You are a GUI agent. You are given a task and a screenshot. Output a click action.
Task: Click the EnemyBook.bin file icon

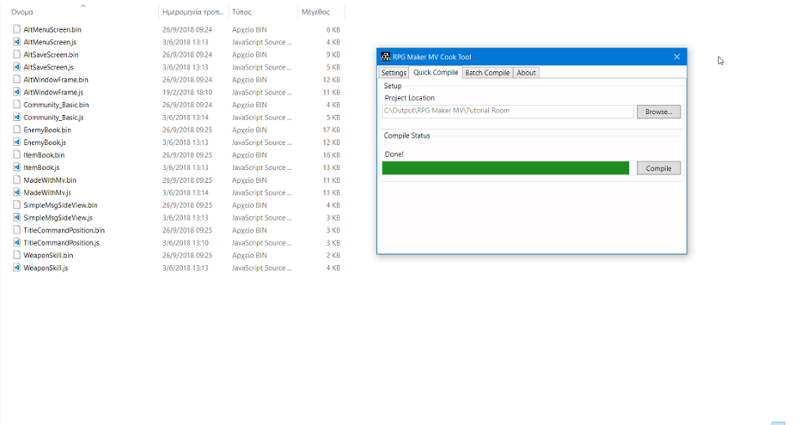point(17,130)
